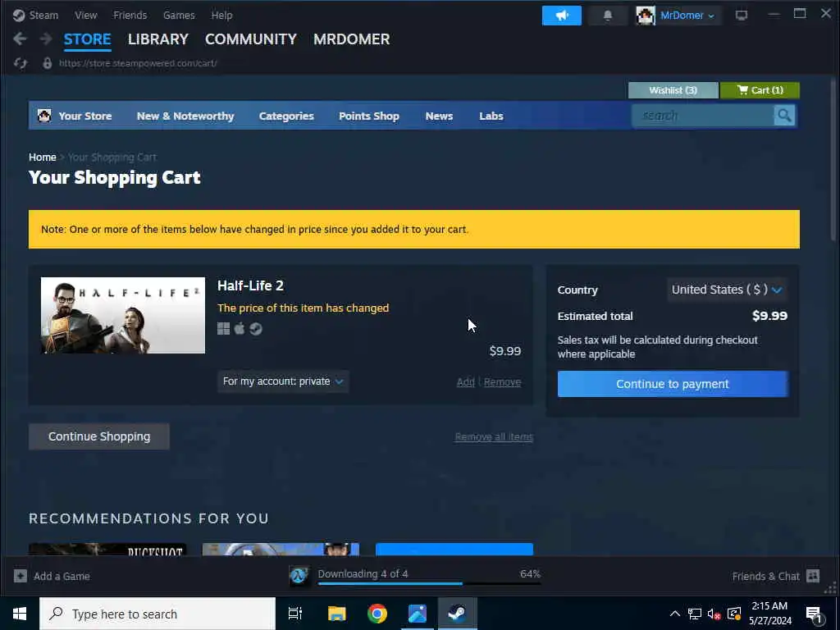Open the View menu
The image size is (840, 630).
tap(85, 15)
